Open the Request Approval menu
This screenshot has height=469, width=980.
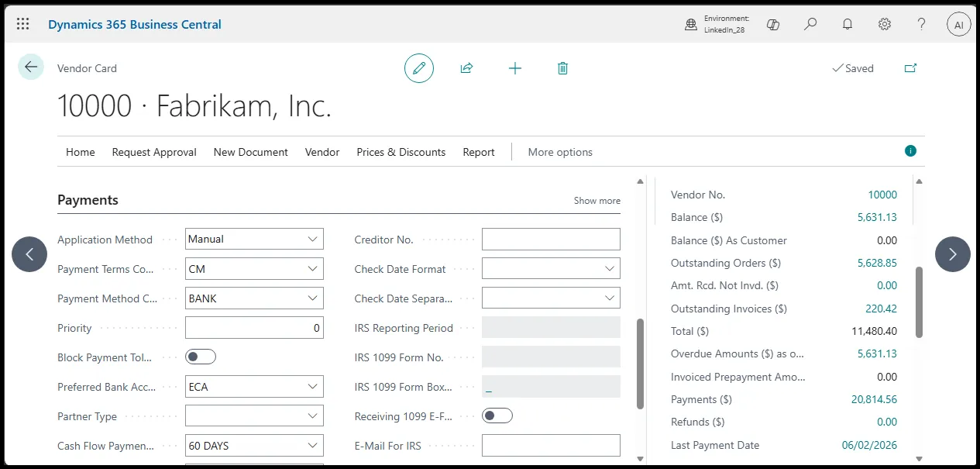coord(154,152)
